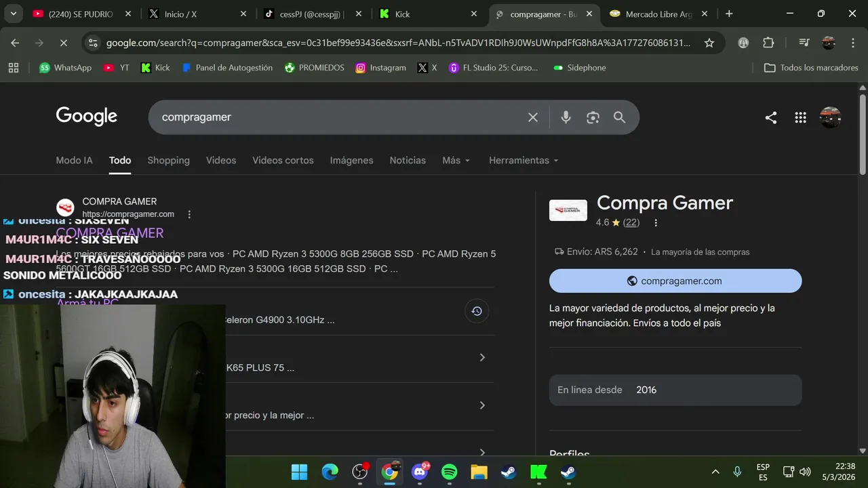Open File Explorer from the taskbar

pos(479,472)
